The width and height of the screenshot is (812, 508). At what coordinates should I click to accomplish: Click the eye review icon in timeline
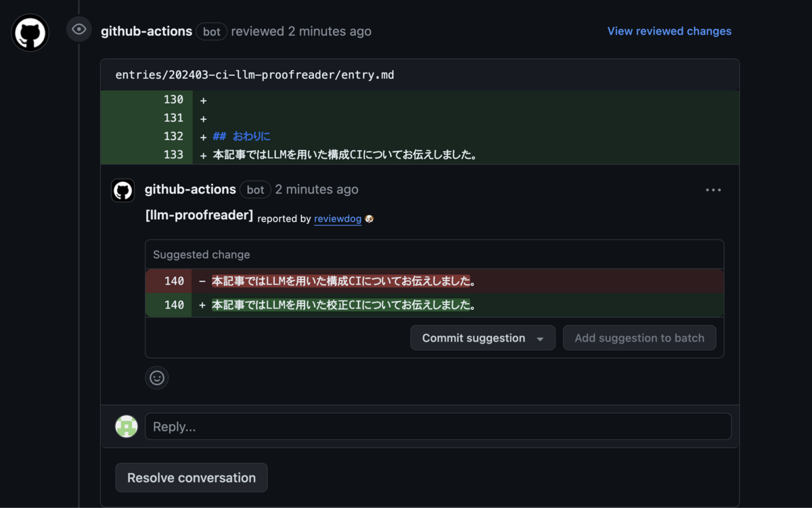point(79,29)
